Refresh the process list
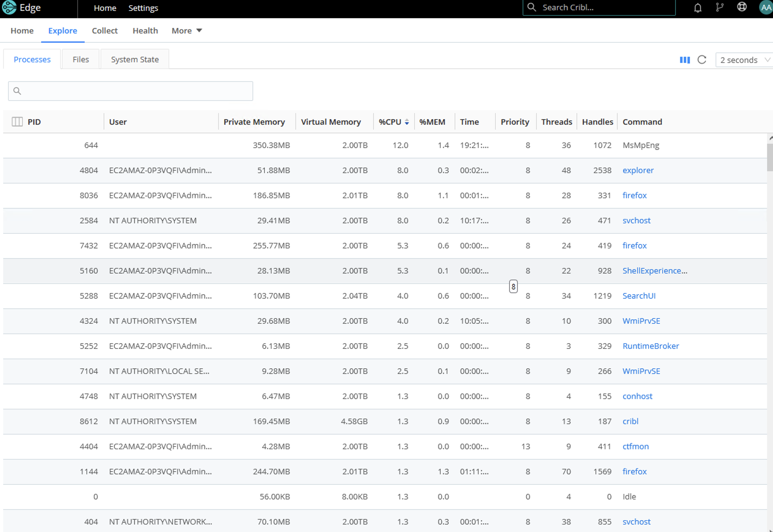Viewport: 773px width, 532px height. click(702, 60)
